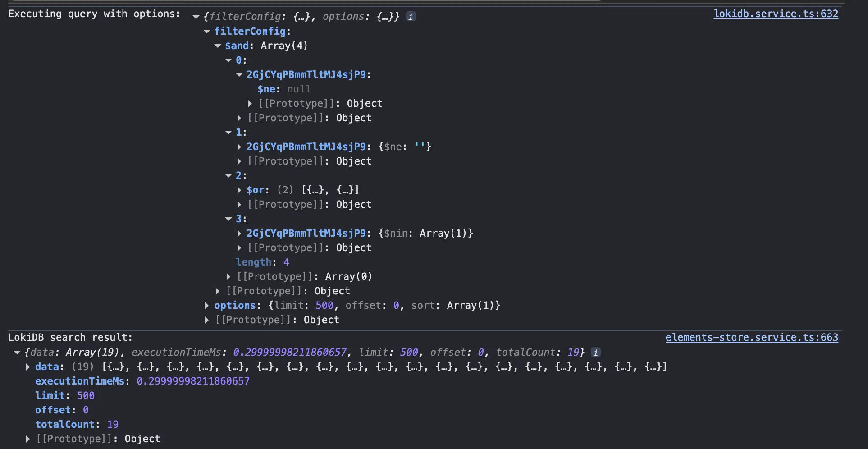
Task: Collapse the top-level query options object
Action: [x=196, y=17]
